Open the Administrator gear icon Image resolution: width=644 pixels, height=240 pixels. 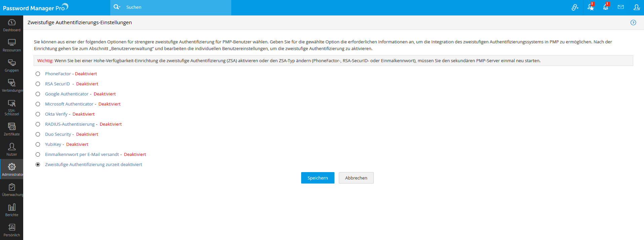(12, 167)
